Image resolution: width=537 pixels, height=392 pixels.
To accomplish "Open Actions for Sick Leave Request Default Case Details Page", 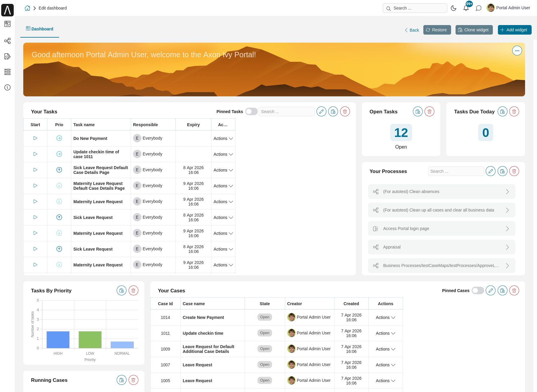I will 223,170.
